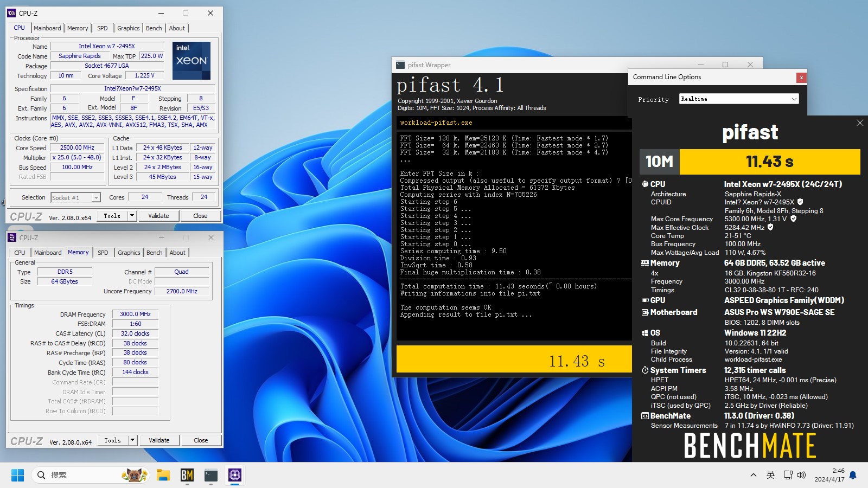
Task: Click the Intel Xeon logo in CPU-Z
Action: click(192, 61)
